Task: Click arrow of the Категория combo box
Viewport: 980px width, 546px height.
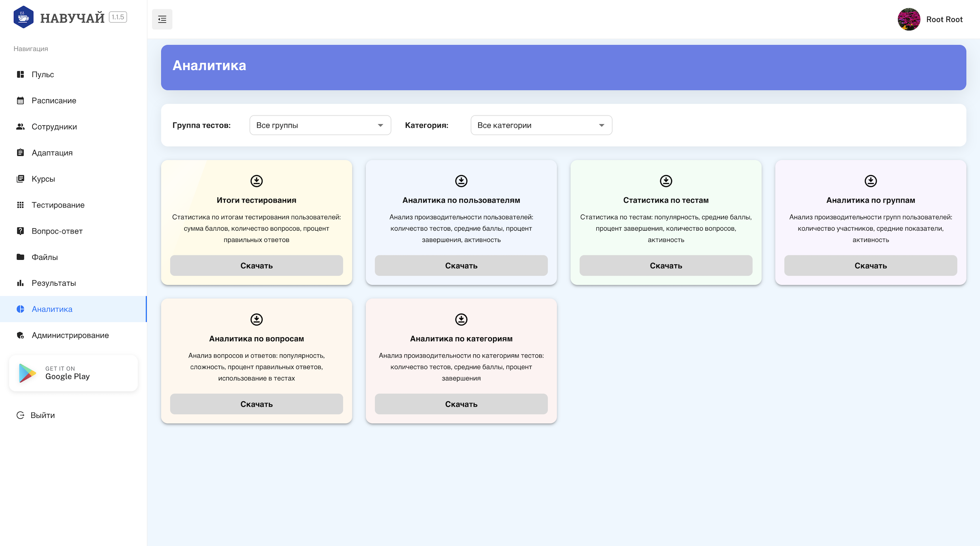Action: coord(602,125)
